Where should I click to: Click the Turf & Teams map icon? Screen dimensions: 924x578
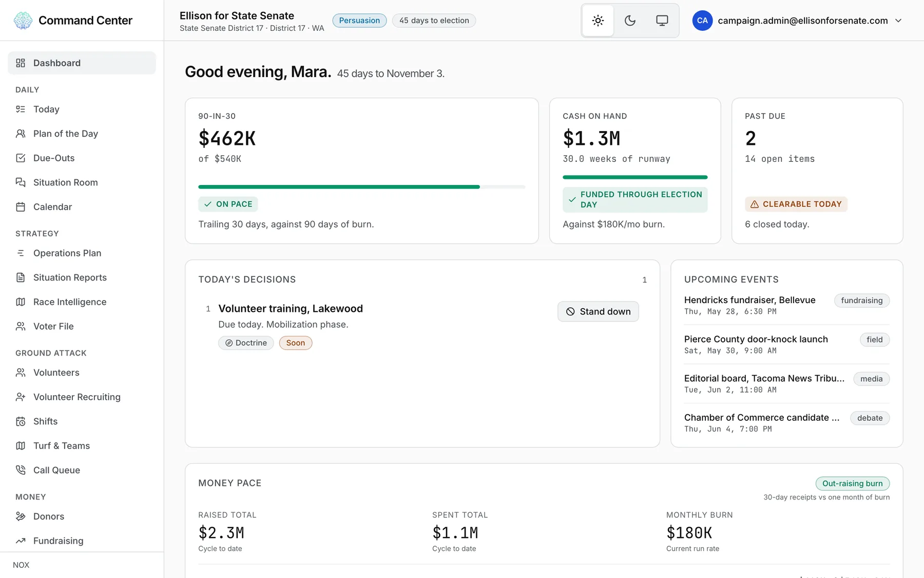pyautogui.click(x=21, y=445)
